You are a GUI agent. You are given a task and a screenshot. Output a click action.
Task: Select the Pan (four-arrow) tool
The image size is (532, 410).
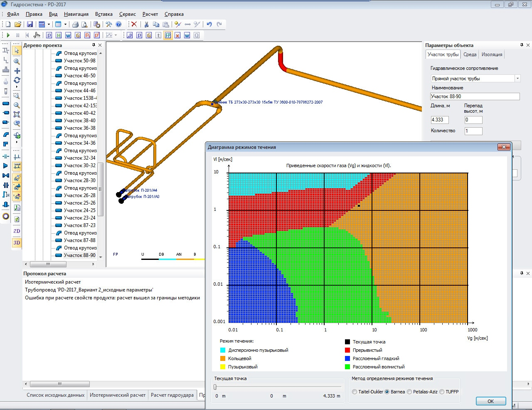[17, 71]
